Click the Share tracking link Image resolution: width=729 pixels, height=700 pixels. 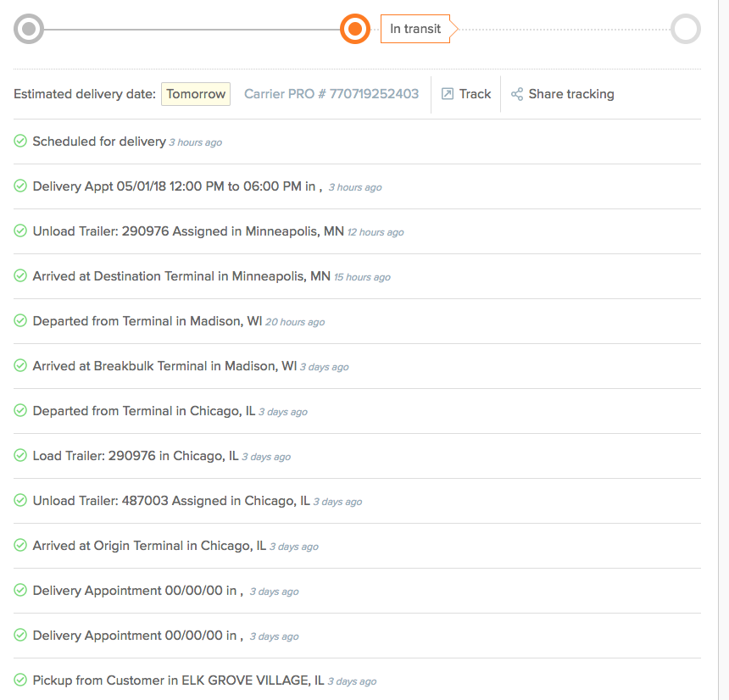(x=571, y=94)
